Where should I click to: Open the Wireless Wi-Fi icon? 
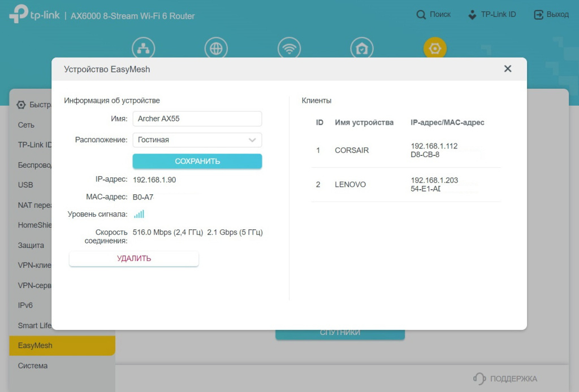coord(289,48)
